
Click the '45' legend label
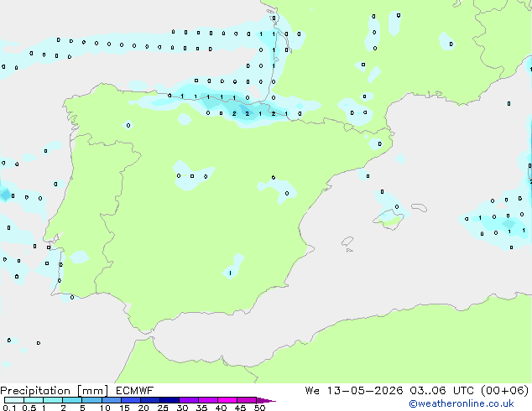(240, 408)
